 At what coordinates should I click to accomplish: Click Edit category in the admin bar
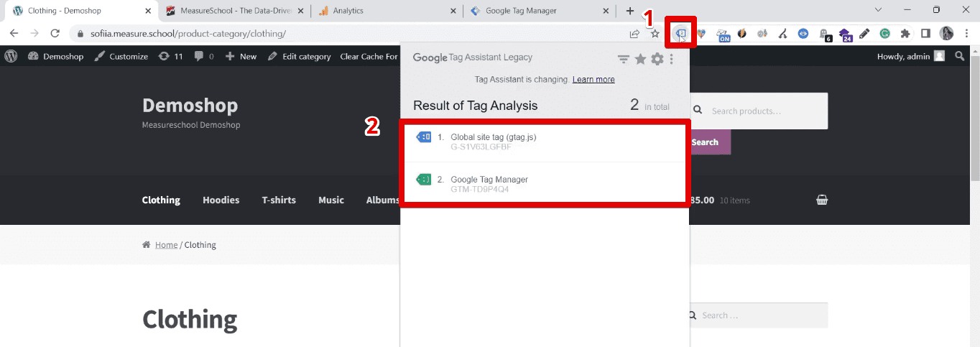click(299, 56)
